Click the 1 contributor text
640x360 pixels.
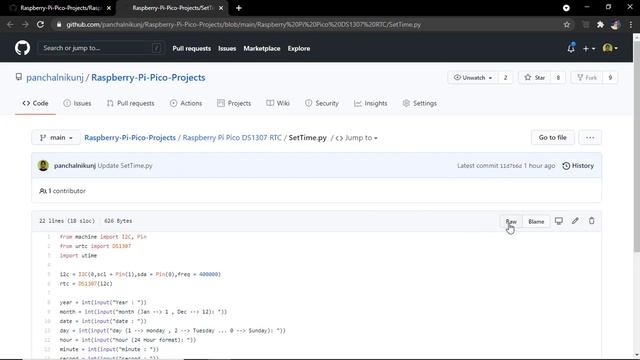click(63, 191)
